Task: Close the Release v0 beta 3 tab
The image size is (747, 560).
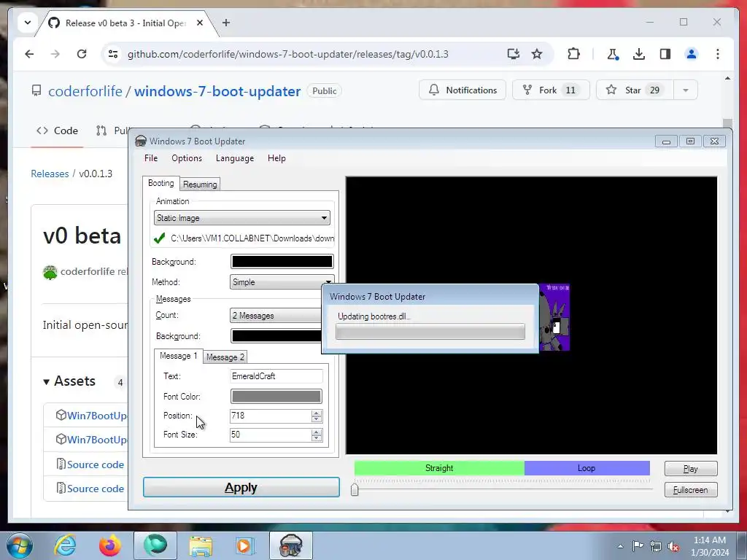Action: coord(200,23)
